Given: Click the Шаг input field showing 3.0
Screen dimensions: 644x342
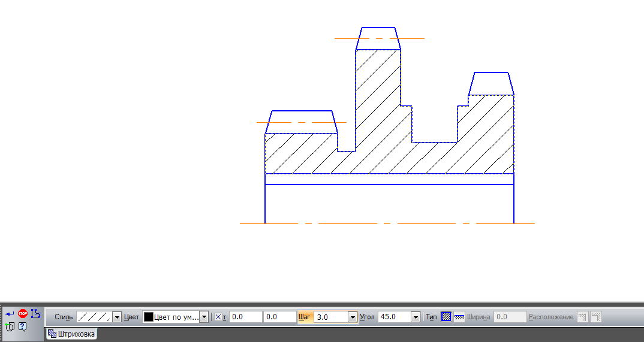Looking at the screenshot, I should pyautogui.click(x=331, y=317).
